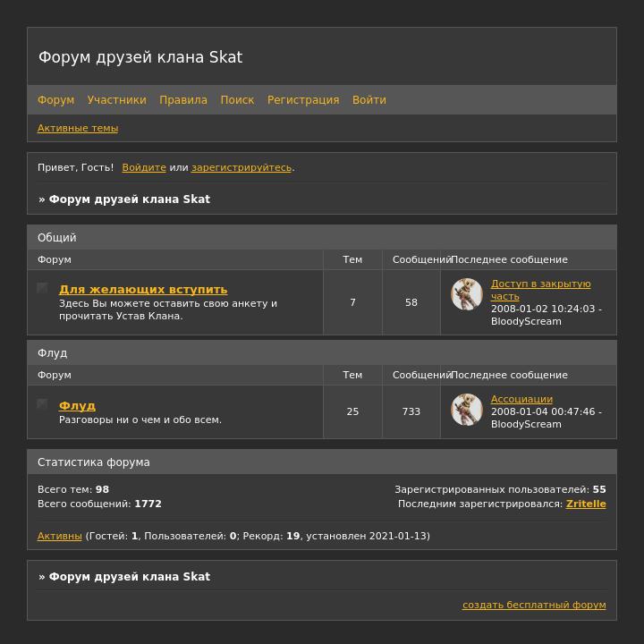644x644 pixels.
Task: Open the avatar image beside Доступ в закрытую часть
Action: (467, 294)
